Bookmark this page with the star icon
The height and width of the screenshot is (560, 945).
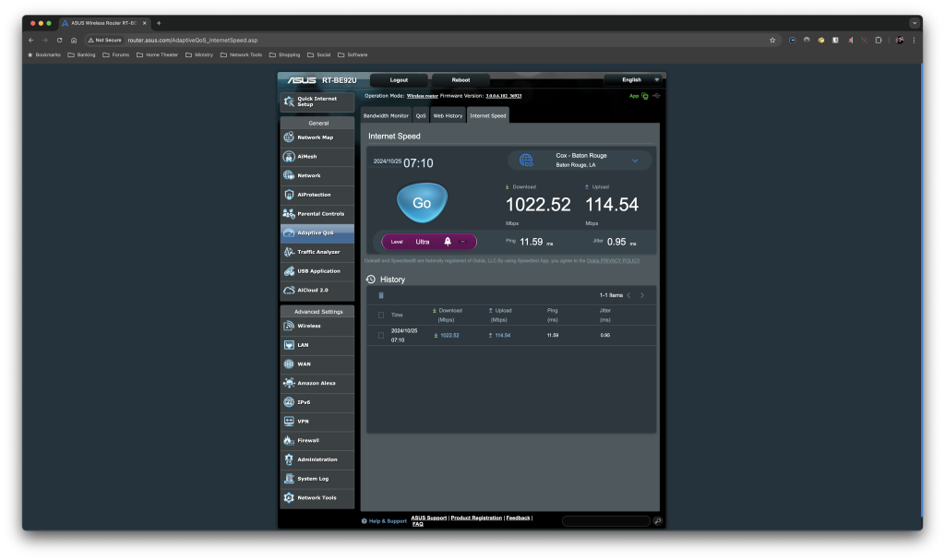(x=772, y=41)
